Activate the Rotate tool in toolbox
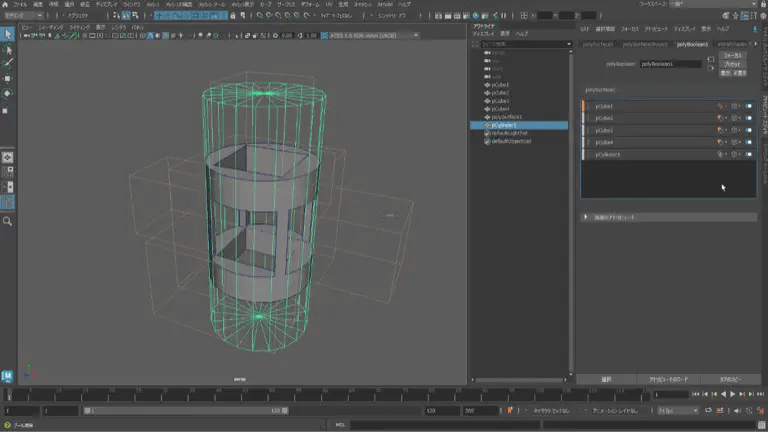Viewport: 768px width, 432px height. [7, 94]
